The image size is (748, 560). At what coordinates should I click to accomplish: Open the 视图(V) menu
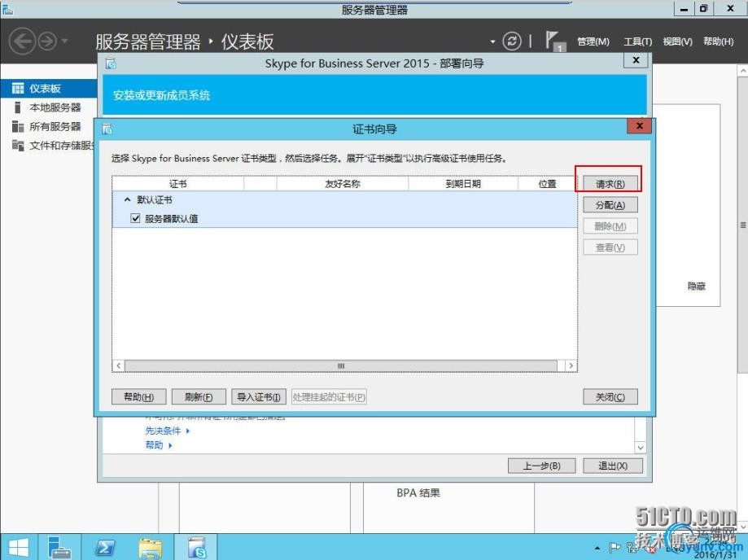677,42
